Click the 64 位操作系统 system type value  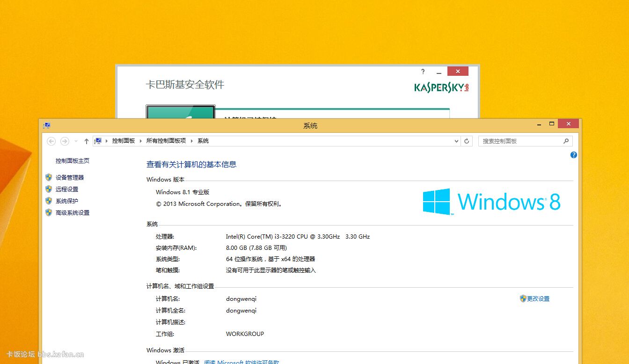(x=271, y=259)
